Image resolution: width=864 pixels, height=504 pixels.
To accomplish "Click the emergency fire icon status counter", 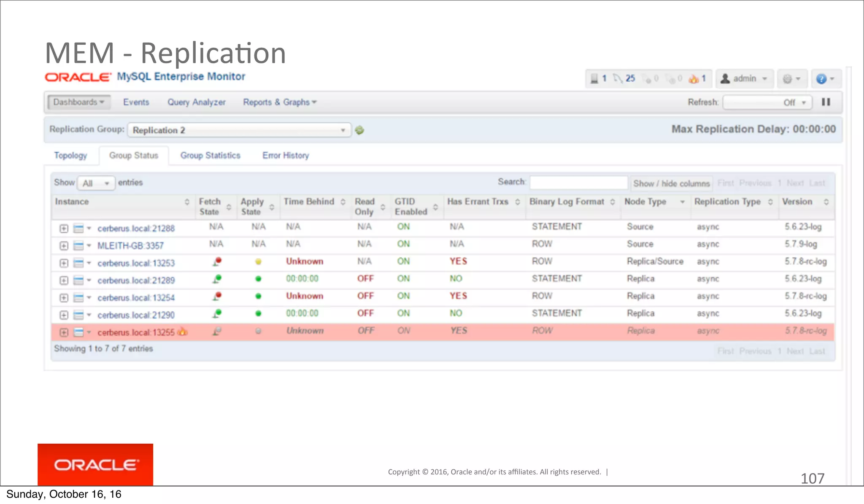I will pyautogui.click(x=694, y=79).
